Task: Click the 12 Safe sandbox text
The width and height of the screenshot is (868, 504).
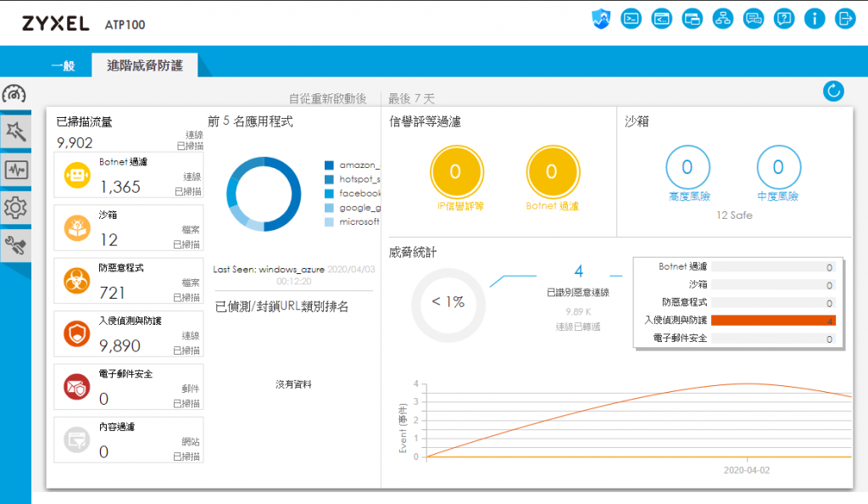Action: (x=735, y=216)
